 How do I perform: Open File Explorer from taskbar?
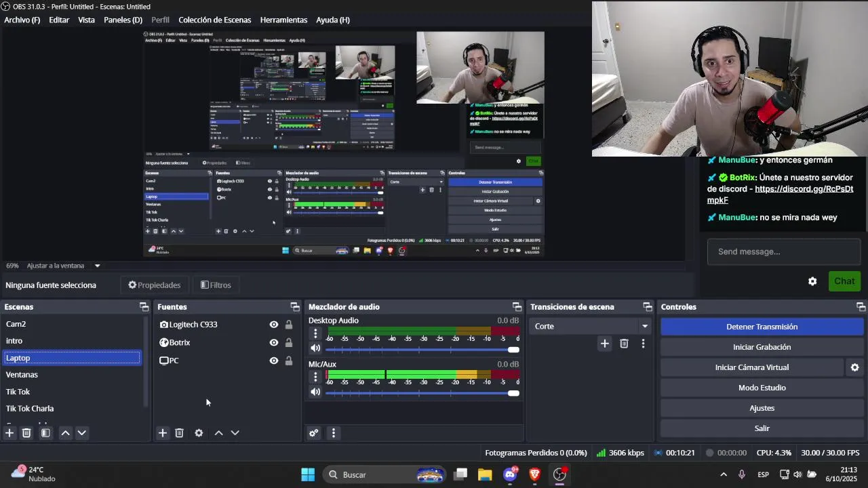click(x=485, y=474)
